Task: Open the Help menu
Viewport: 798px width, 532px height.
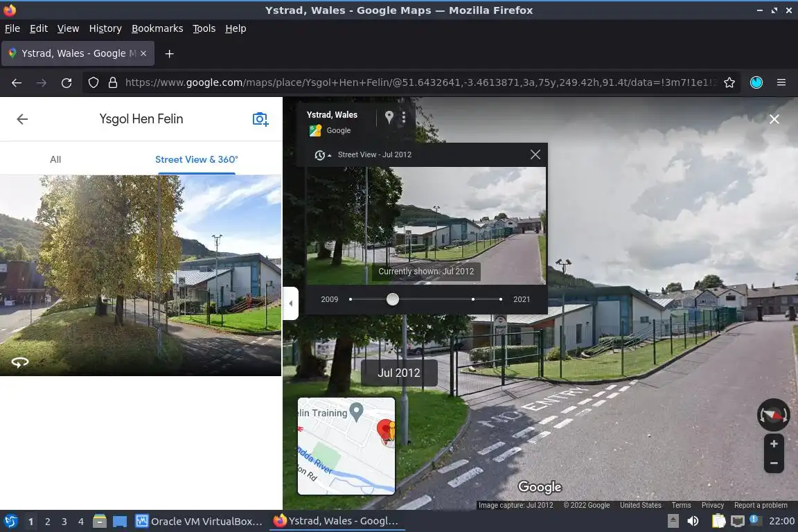Action: tap(236, 28)
